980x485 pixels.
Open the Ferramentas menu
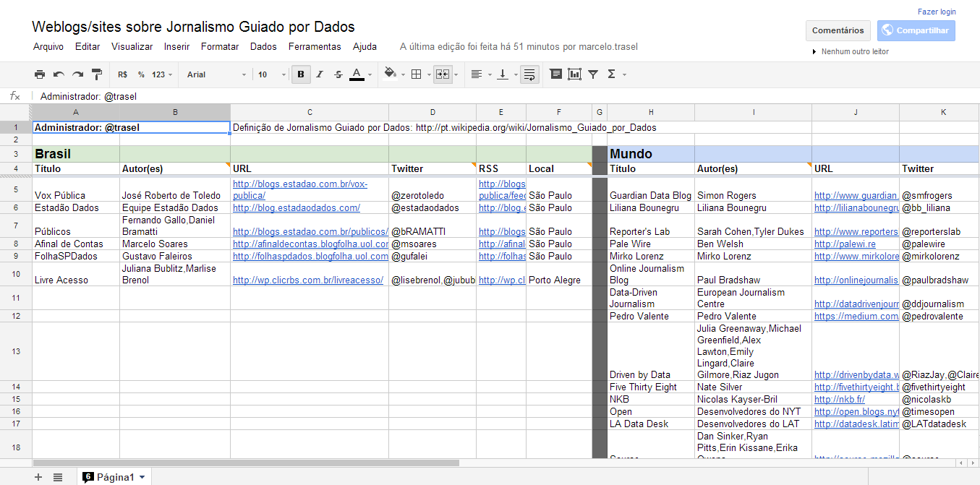click(x=315, y=47)
